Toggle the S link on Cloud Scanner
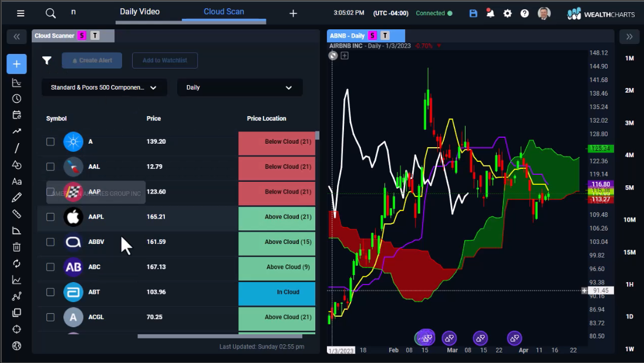Image resolution: width=644 pixels, height=363 pixels. point(82,36)
